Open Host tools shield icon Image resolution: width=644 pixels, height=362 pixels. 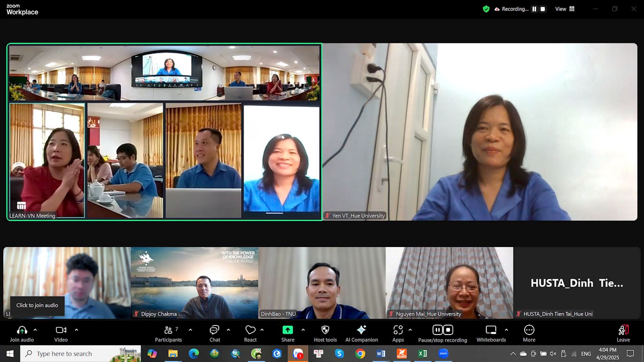click(x=325, y=333)
